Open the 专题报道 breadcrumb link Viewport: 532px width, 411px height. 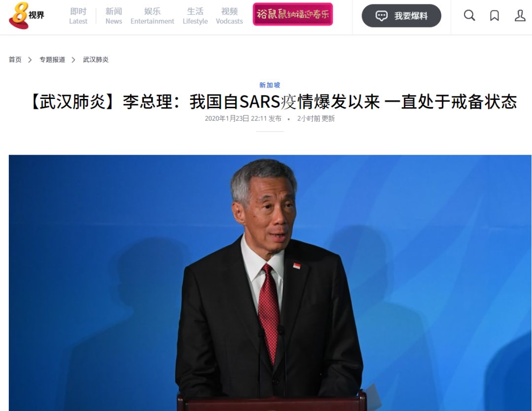[x=52, y=60]
